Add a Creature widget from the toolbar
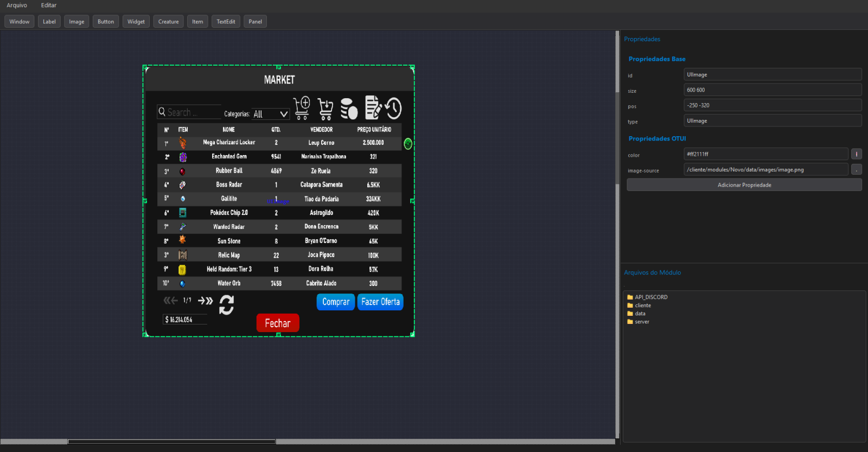 pos(168,22)
